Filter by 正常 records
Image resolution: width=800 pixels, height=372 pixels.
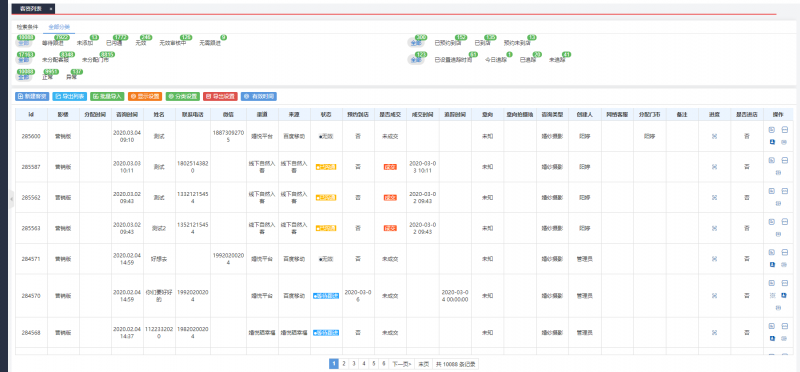48,77
